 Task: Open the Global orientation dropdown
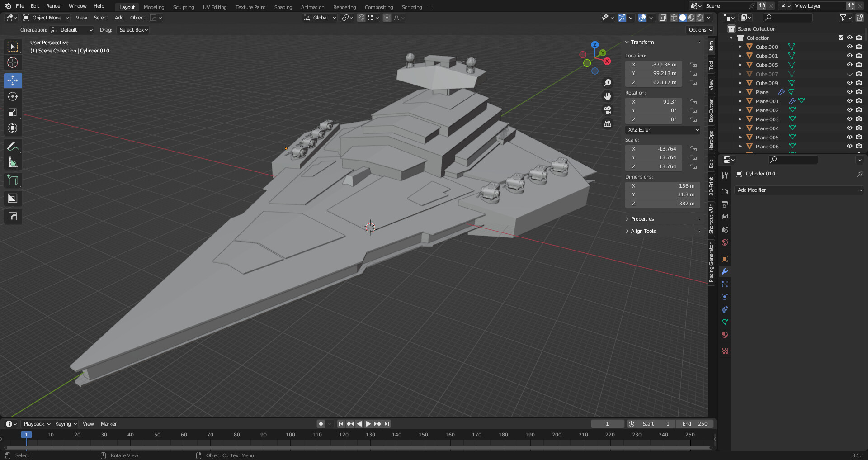[x=320, y=18]
